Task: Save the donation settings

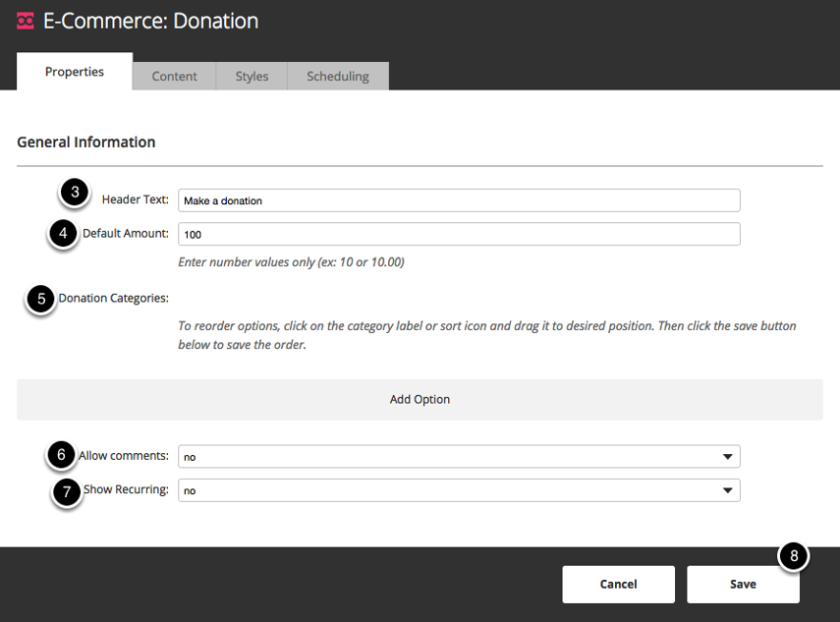Action: tap(743, 585)
